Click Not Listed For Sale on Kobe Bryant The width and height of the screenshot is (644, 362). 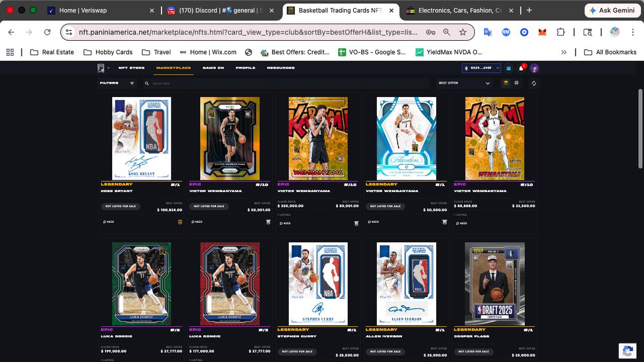[x=120, y=206]
